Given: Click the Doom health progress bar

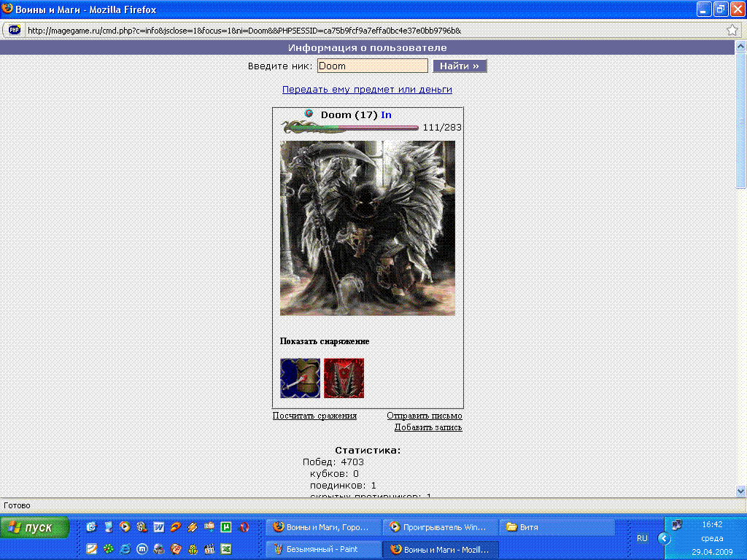Looking at the screenshot, I should click(350, 127).
